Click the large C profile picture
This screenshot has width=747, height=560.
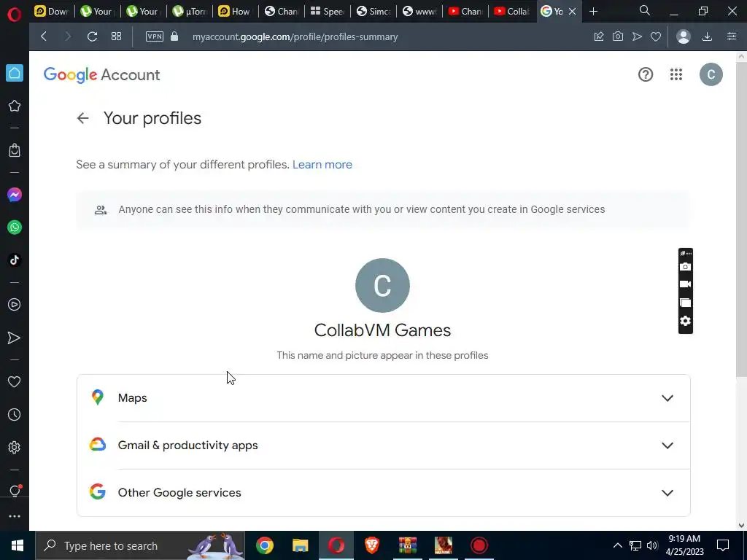tap(382, 285)
